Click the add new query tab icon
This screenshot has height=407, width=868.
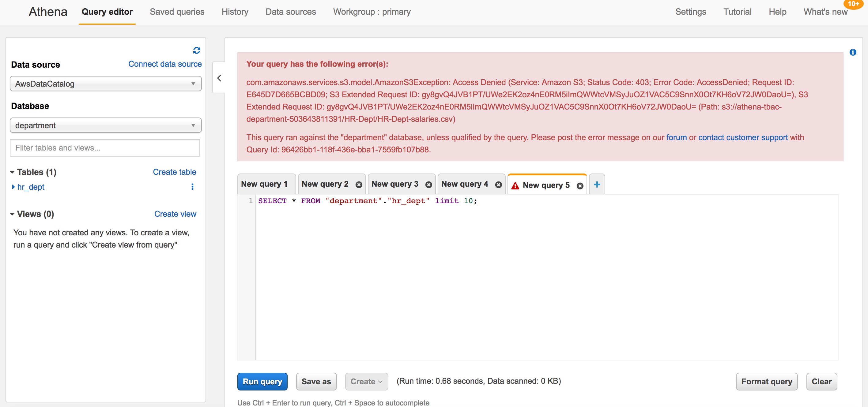tap(597, 184)
